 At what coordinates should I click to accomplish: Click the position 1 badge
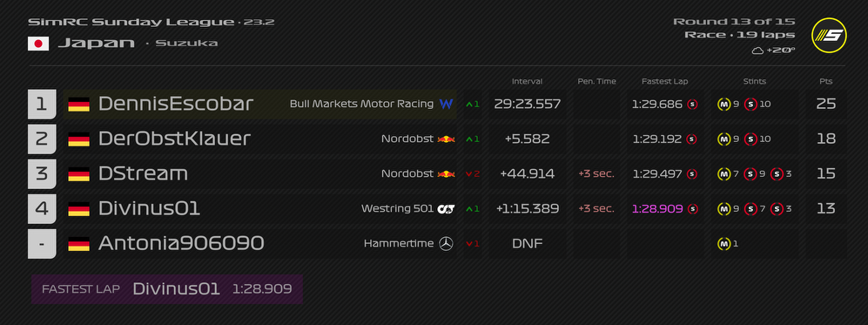42,104
